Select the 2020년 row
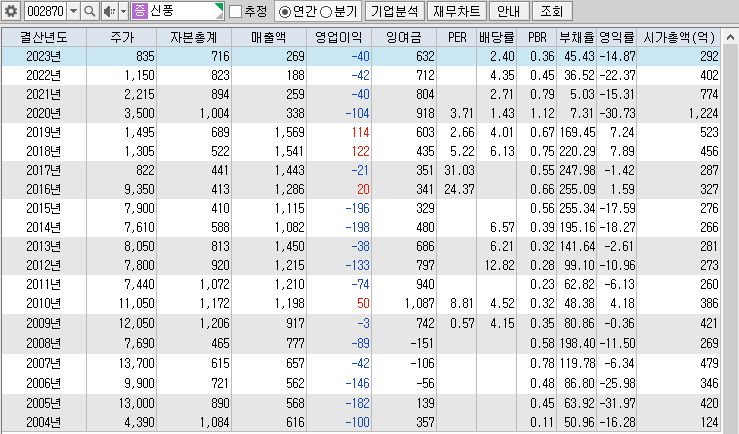739x434 pixels. [361, 114]
